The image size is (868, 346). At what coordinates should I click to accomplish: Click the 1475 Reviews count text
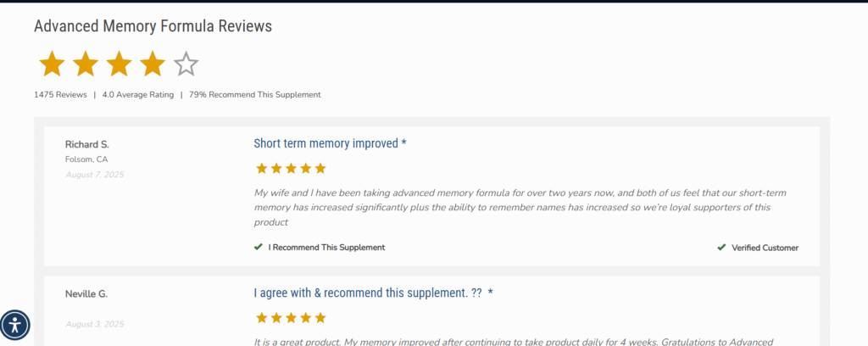(60, 95)
